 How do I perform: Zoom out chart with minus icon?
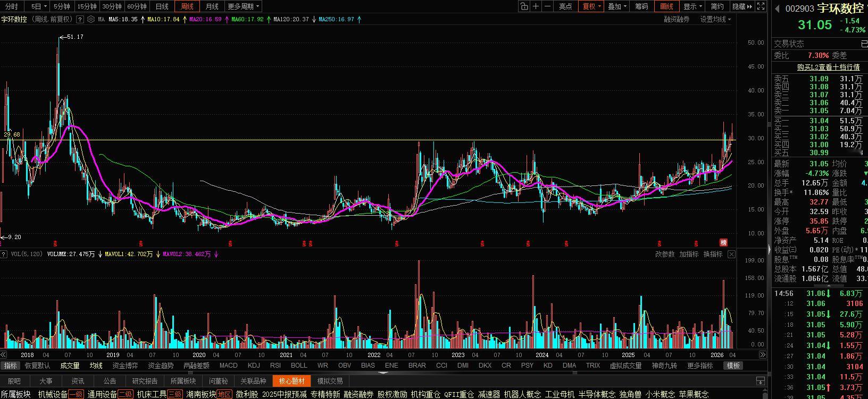tap(548, 6)
